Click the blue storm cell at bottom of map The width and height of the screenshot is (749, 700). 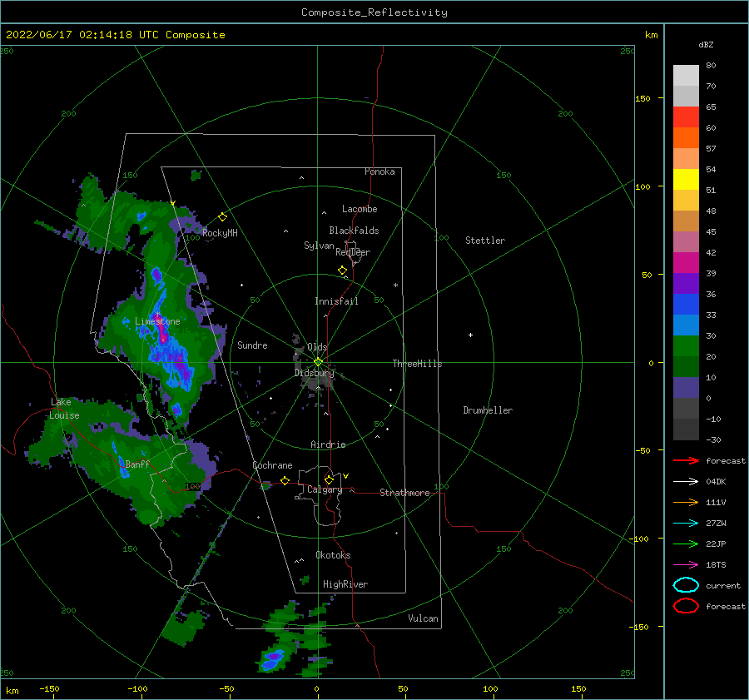(272, 658)
